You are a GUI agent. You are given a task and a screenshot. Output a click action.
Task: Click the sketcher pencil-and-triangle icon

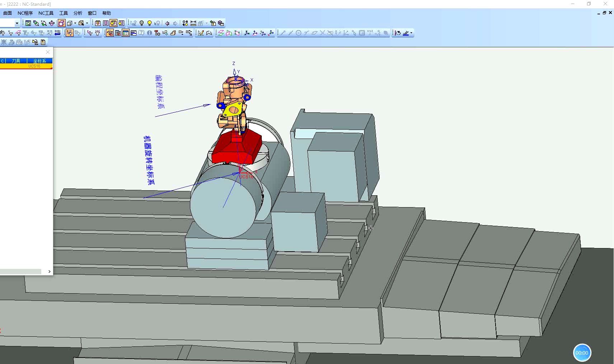pos(201,33)
